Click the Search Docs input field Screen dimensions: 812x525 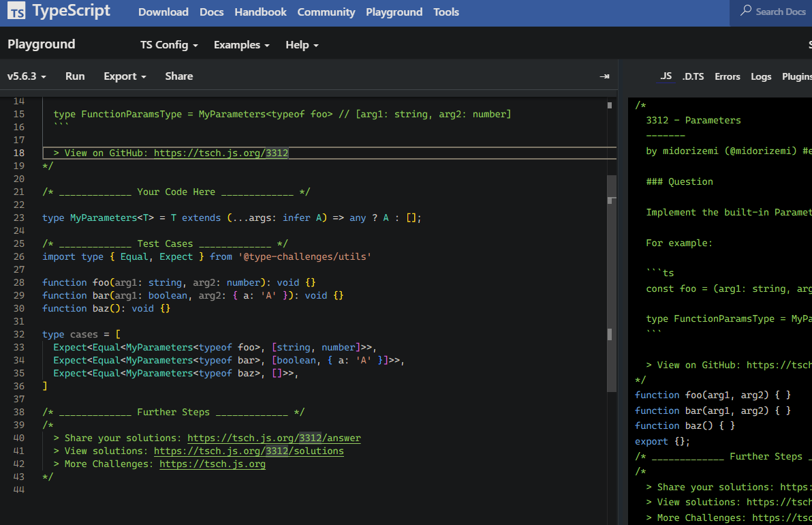click(x=781, y=12)
